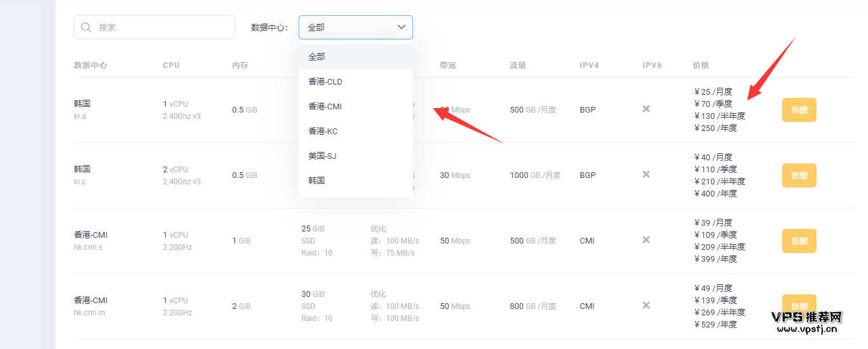Click 30 Mbps bandwidth in kr.c row
Image resolution: width=868 pixels, height=349 pixels.
(455, 175)
